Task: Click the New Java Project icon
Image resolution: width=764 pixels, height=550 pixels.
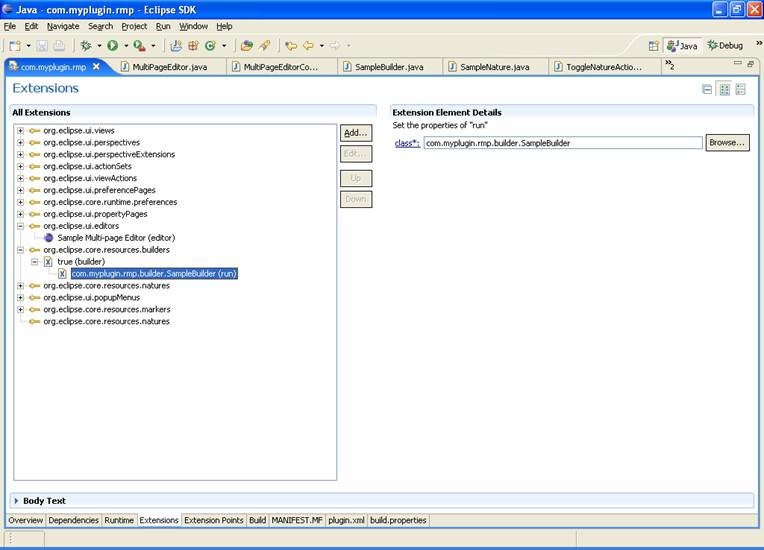Action: [x=176, y=46]
